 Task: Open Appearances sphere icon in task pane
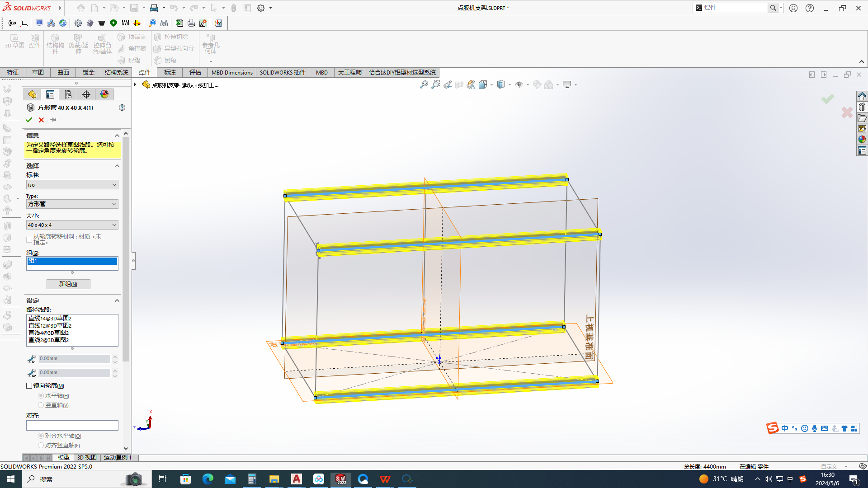pyautogui.click(x=862, y=140)
